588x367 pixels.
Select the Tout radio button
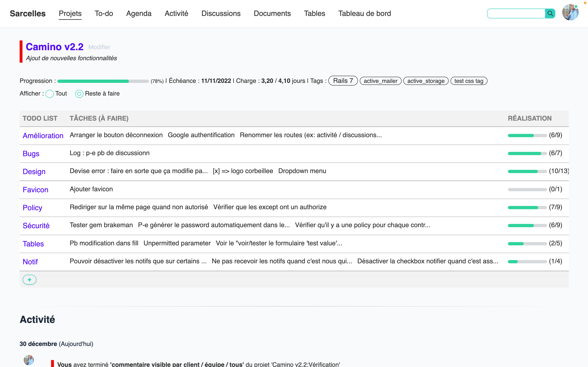[50, 94]
